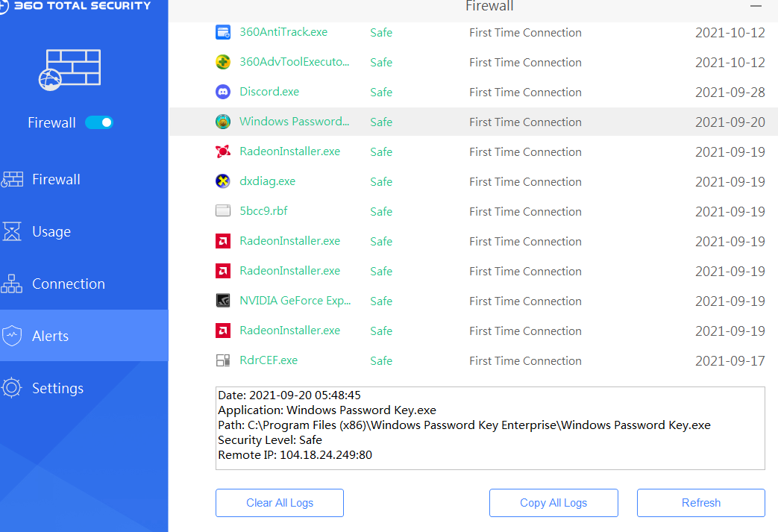Select the 5bcc9.rbf log entry name
778x532 pixels.
point(263,211)
